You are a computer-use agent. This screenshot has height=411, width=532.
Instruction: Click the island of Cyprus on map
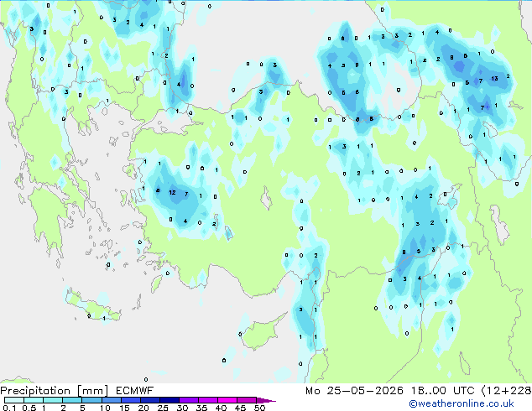click(x=261, y=332)
